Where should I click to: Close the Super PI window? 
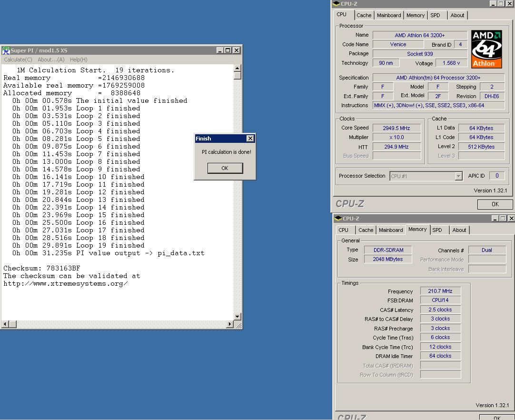[237, 50]
